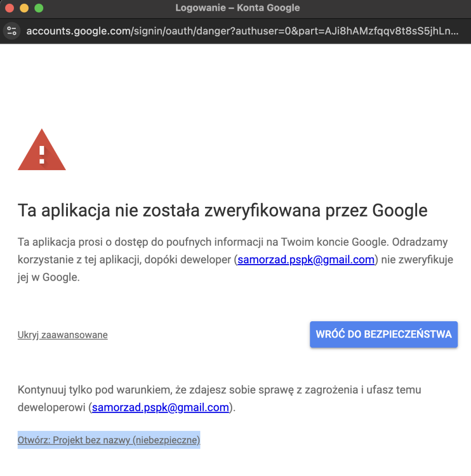Collapse details via Ukryj zaawansowane

pos(63,335)
